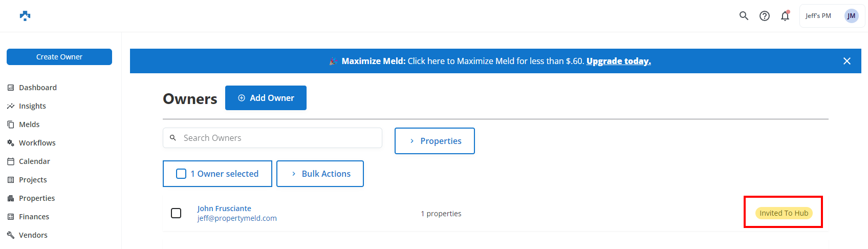The width and height of the screenshot is (868, 249).
Task: Click the Upgrade today link
Action: point(618,61)
